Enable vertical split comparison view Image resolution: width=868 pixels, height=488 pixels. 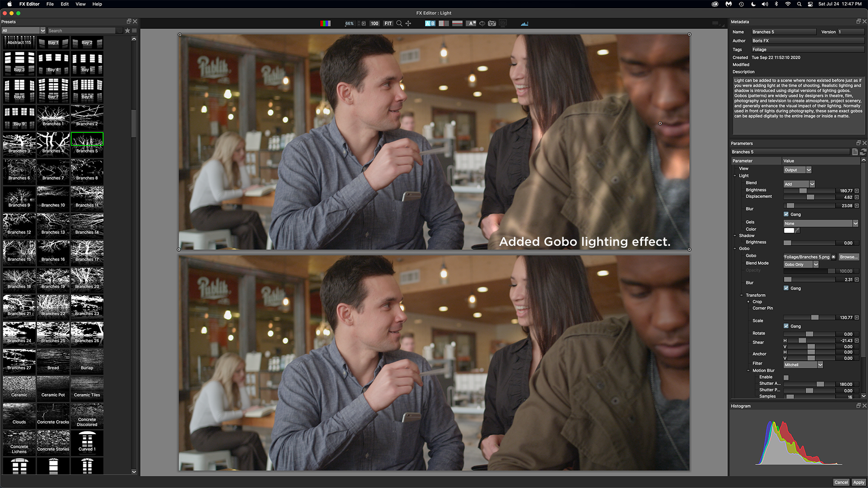(444, 23)
